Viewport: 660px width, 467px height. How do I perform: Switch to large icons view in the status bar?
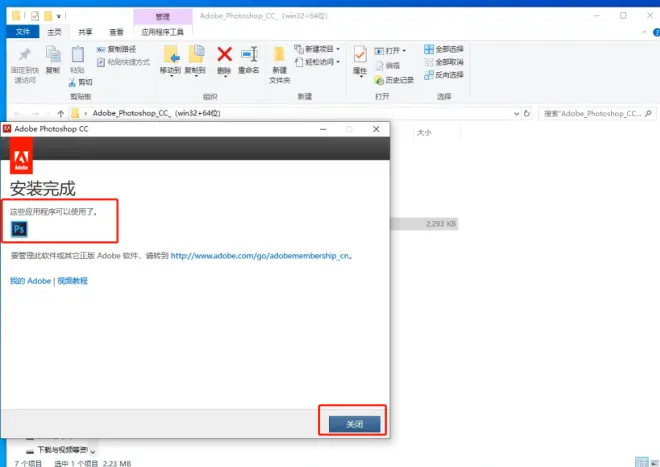point(655,463)
